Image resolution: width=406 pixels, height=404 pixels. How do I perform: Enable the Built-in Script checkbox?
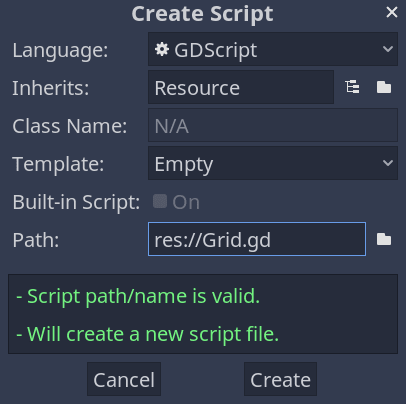pyautogui.click(x=160, y=201)
